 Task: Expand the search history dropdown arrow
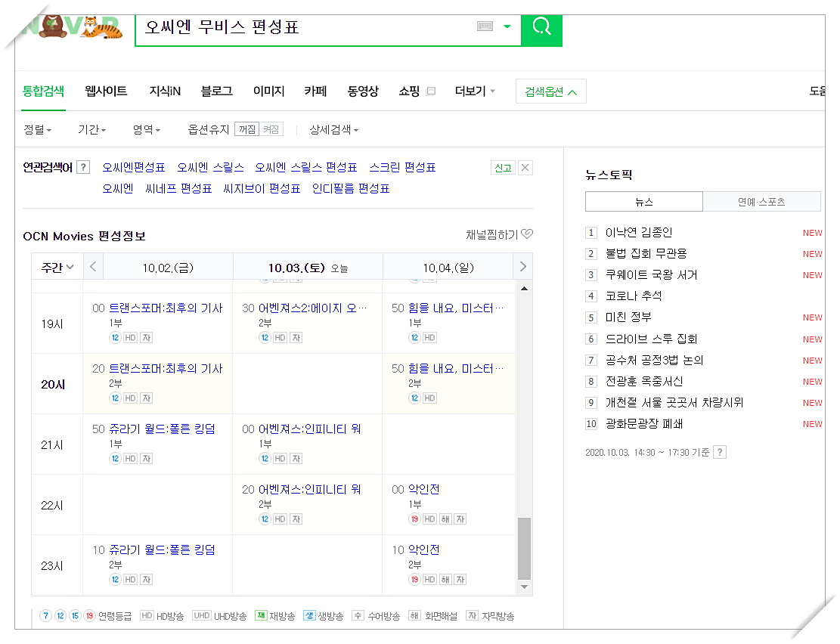(x=507, y=26)
